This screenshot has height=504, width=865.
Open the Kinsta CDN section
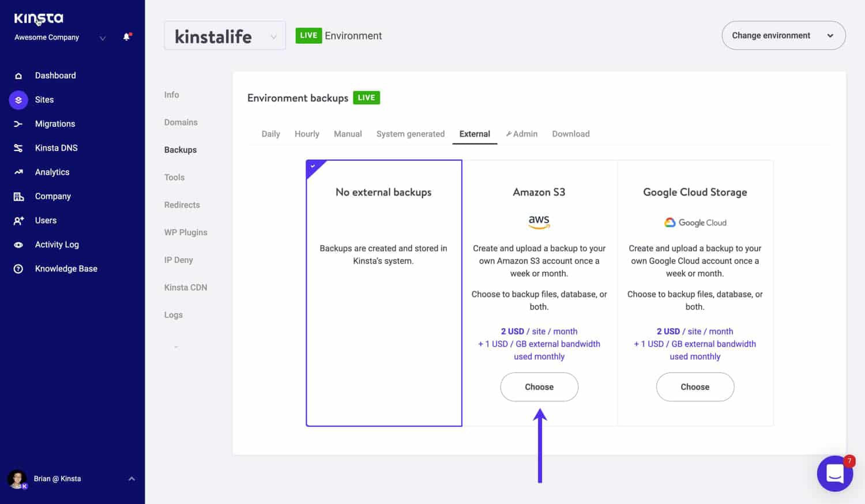pyautogui.click(x=185, y=287)
